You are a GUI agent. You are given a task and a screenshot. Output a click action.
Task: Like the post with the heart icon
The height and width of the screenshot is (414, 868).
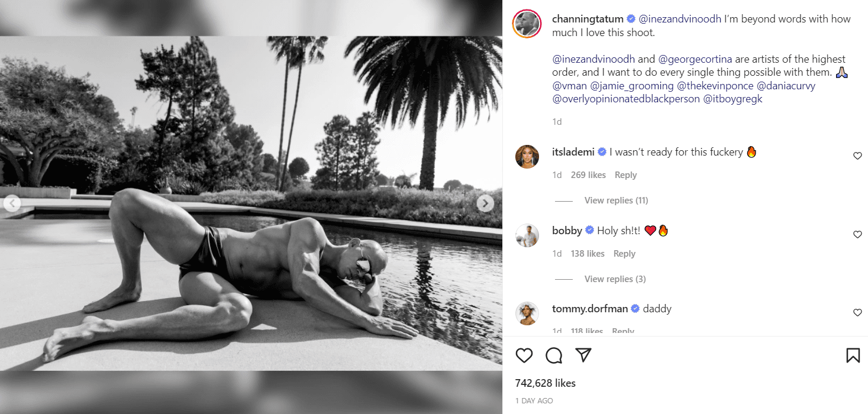tap(524, 355)
